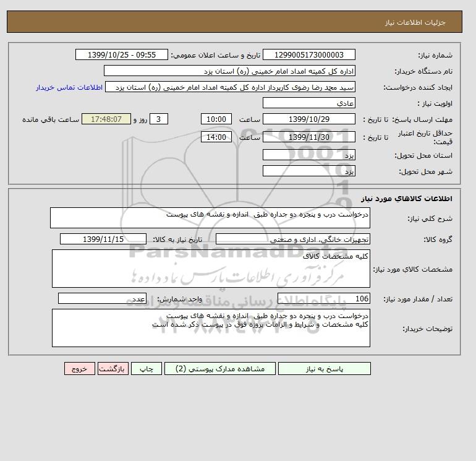Click the 'نام دستگاه خریدار:' label
Image resolution: width=476 pixels, height=461 pixels.
(423, 71)
